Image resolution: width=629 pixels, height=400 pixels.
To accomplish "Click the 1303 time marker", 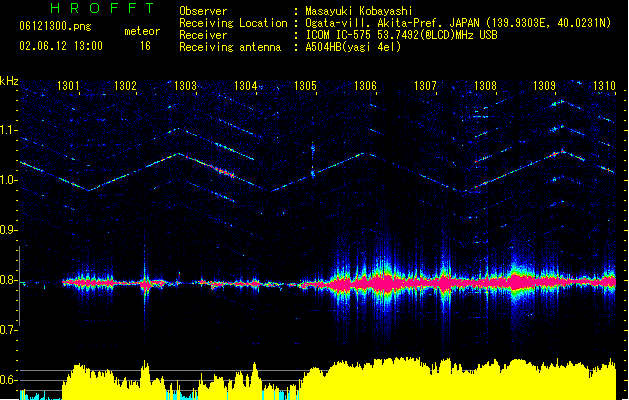I will click(185, 86).
